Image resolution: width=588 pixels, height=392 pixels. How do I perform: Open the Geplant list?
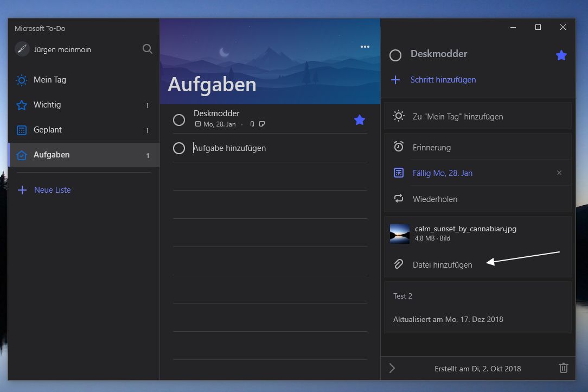[84, 130]
